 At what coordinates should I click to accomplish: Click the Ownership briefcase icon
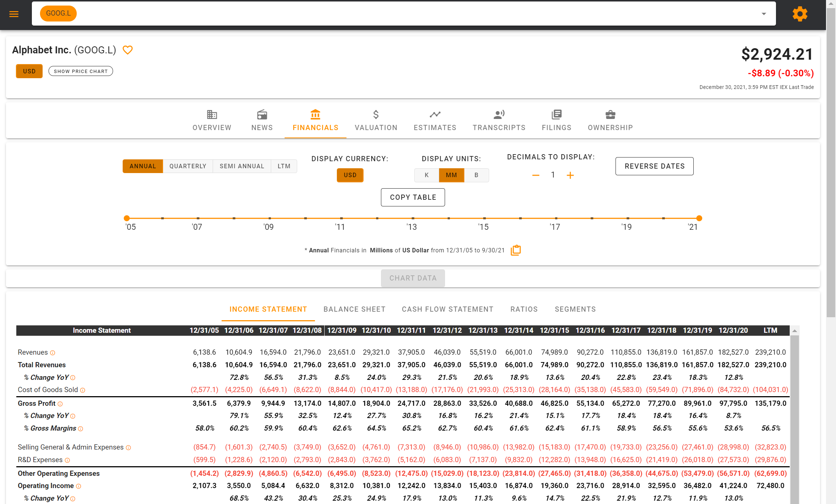610,115
